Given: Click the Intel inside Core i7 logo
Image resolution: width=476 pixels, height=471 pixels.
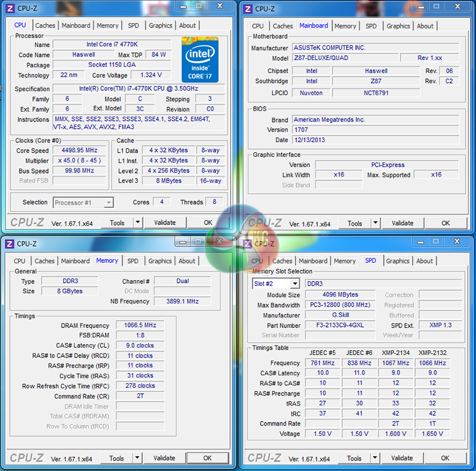Looking at the screenshot, I should click(200, 59).
